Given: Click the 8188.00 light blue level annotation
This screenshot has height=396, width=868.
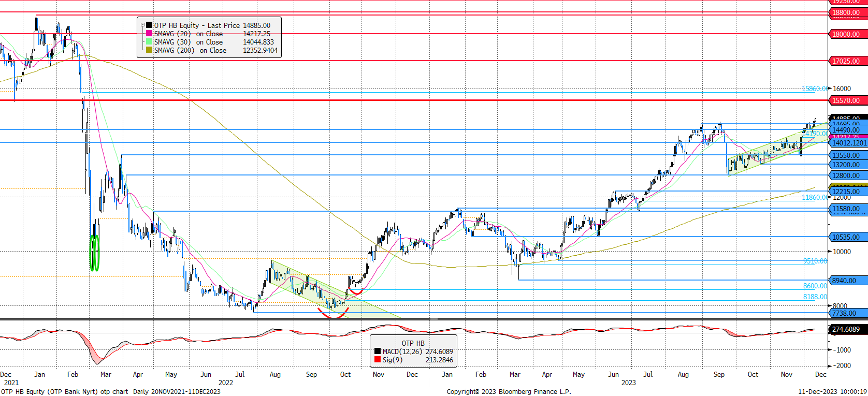Looking at the screenshot, I should (x=815, y=297).
